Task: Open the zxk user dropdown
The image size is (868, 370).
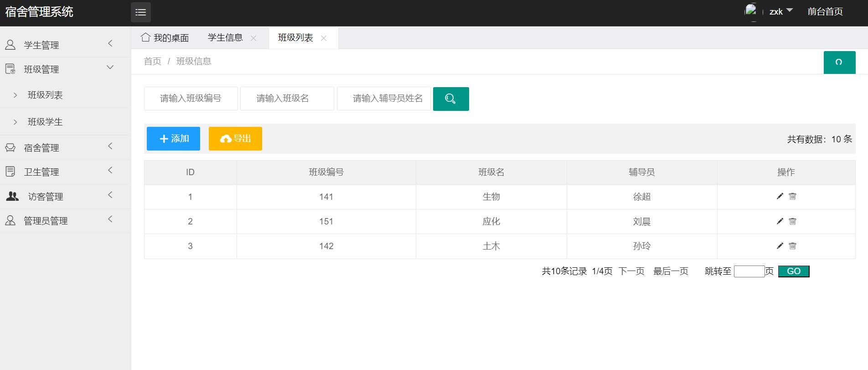Action: coord(780,11)
